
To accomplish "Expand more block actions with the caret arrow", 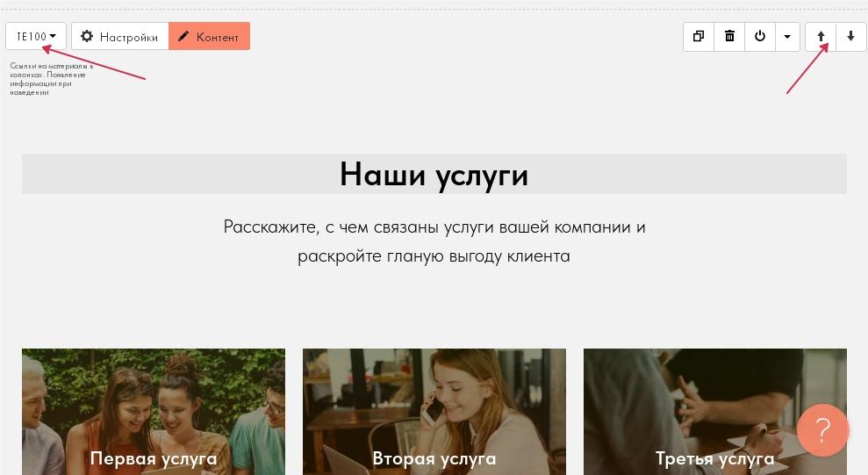I will (x=787, y=37).
